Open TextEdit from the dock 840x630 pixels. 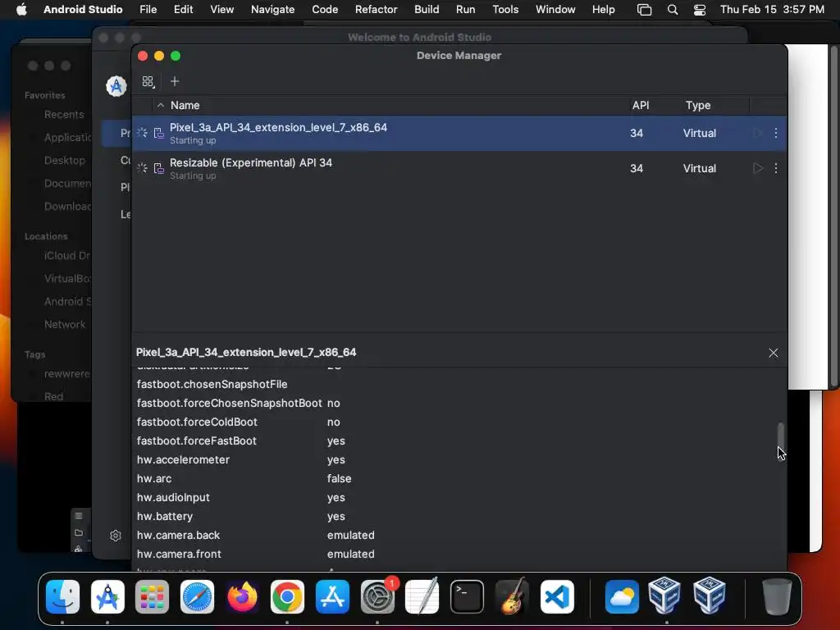(422, 597)
